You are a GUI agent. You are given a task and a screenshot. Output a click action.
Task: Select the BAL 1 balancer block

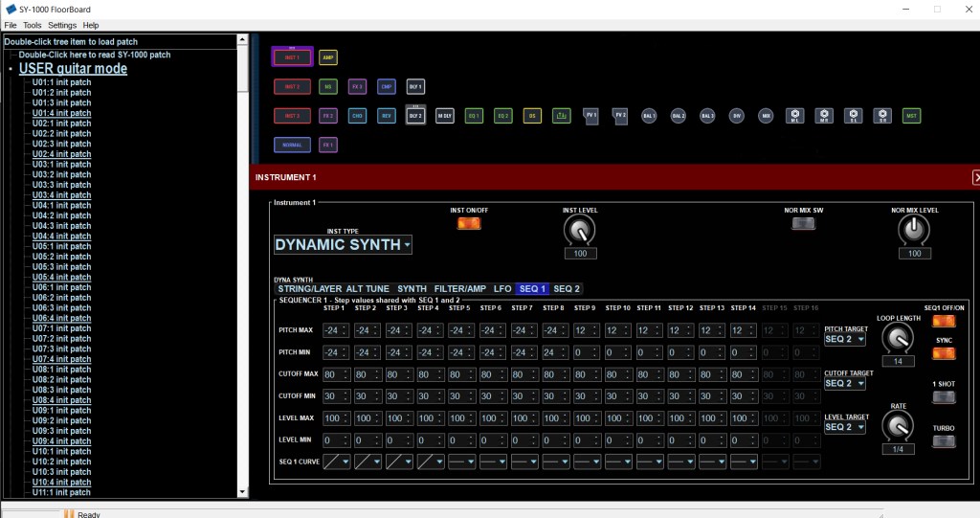tap(649, 116)
